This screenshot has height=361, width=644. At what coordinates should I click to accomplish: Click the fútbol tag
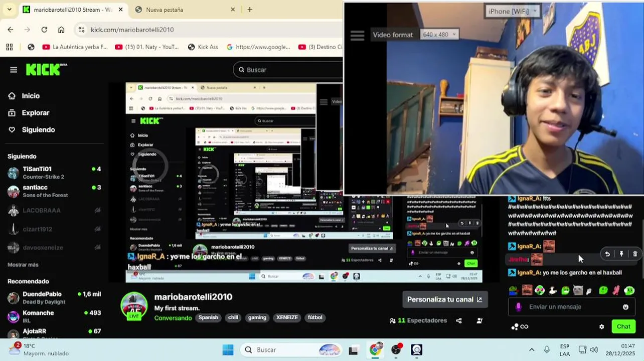(x=315, y=317)
